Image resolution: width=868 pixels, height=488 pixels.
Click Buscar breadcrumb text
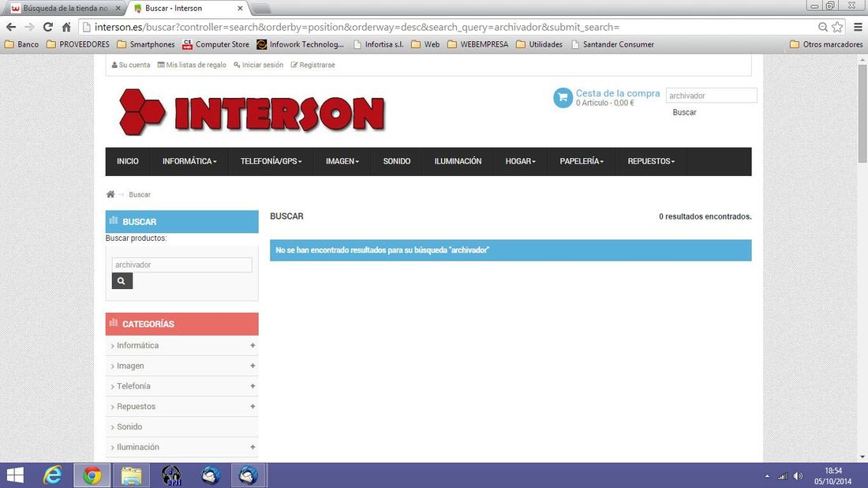pos(140,194)
